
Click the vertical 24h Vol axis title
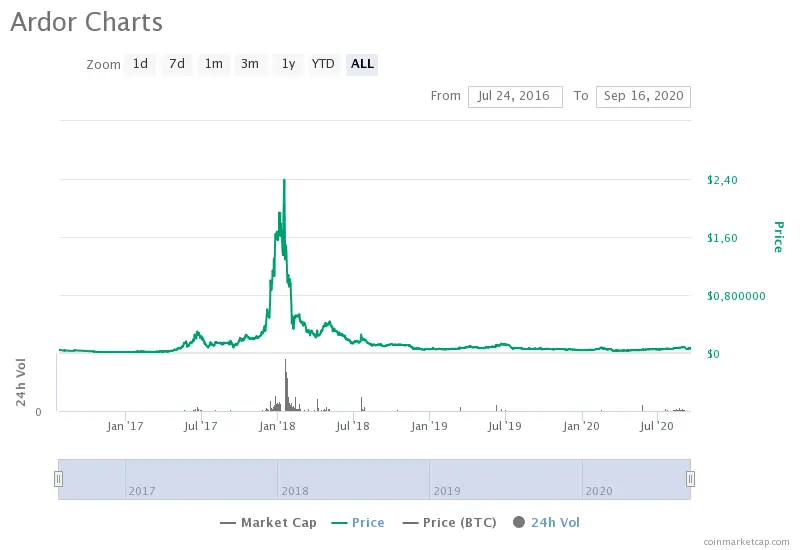[x=20, y=383]
